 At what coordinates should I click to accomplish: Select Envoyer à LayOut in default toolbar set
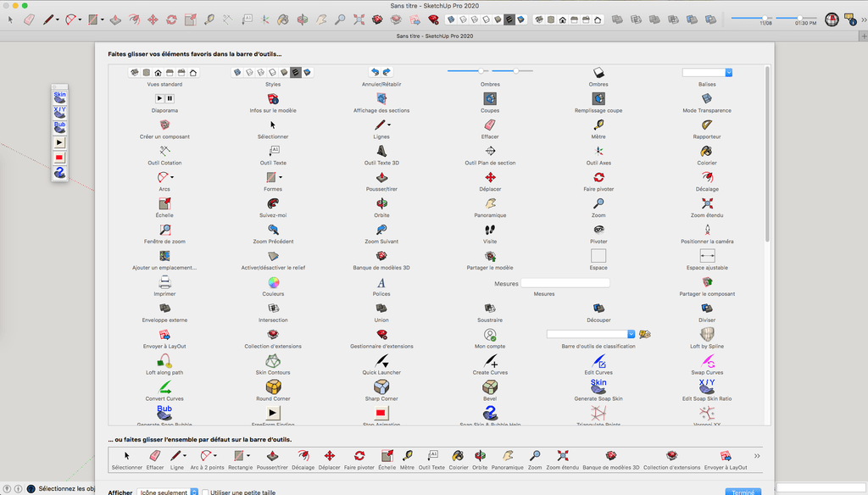(726, 459)
